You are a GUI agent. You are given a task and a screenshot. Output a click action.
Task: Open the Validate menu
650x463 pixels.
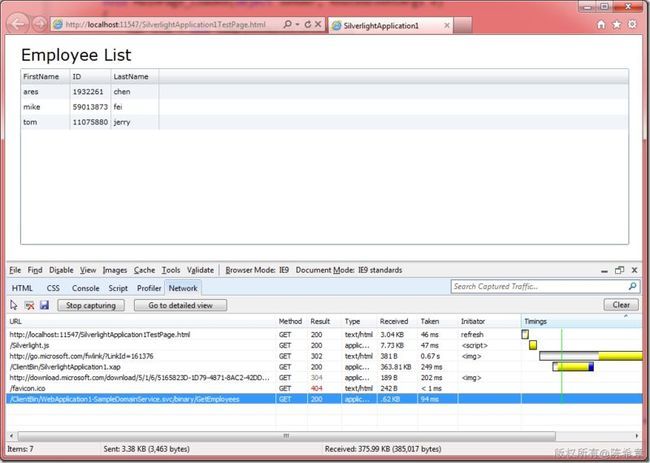pyautogui.click(x=200, y=270)
